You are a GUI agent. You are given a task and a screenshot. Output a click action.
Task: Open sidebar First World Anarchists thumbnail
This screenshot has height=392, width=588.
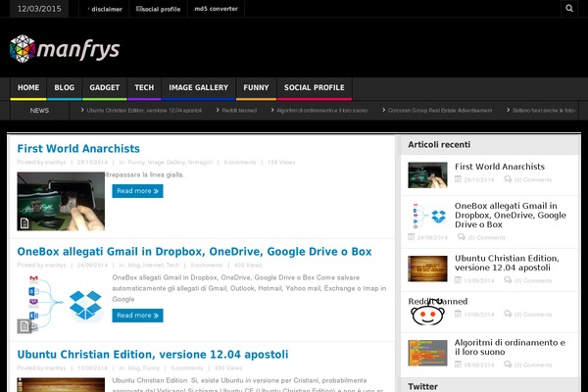427,174
